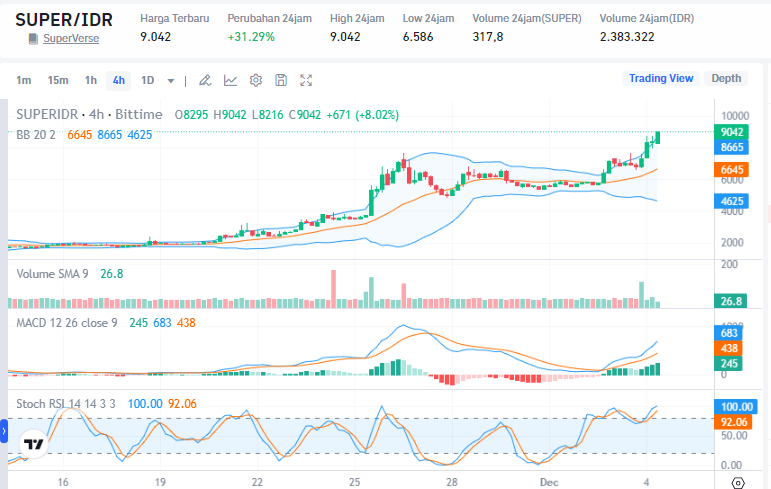Click the Dec label on time axis
Viewport: 771px width, 489px height.
point(549,482)
